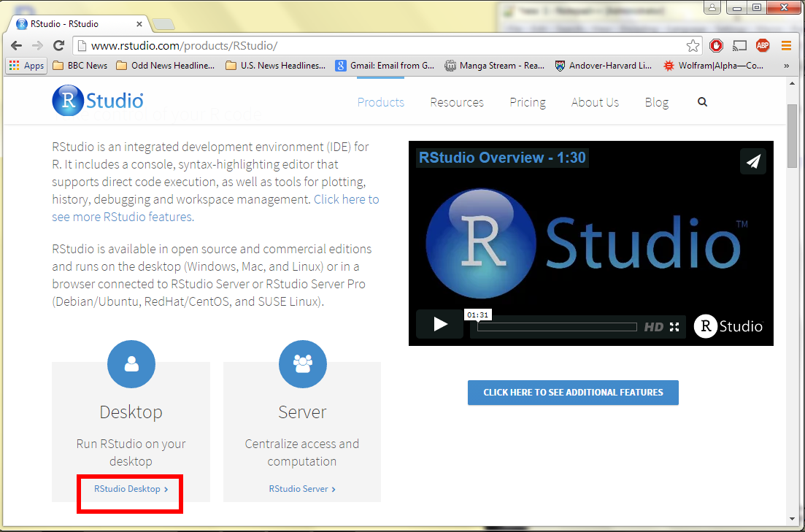
Task: Open the Chrome hamburger menu
Action: [x=786, y=46]
